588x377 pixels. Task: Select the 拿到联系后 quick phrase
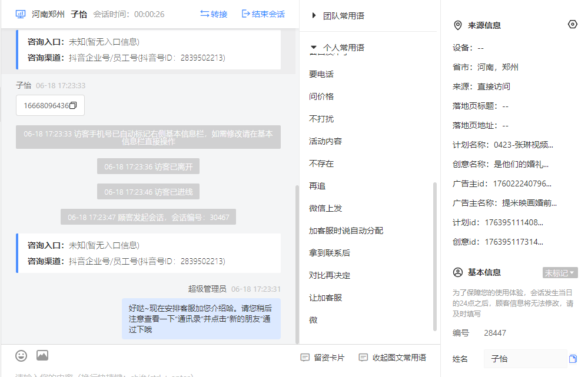pyautogui.click(x=330, y=253)
